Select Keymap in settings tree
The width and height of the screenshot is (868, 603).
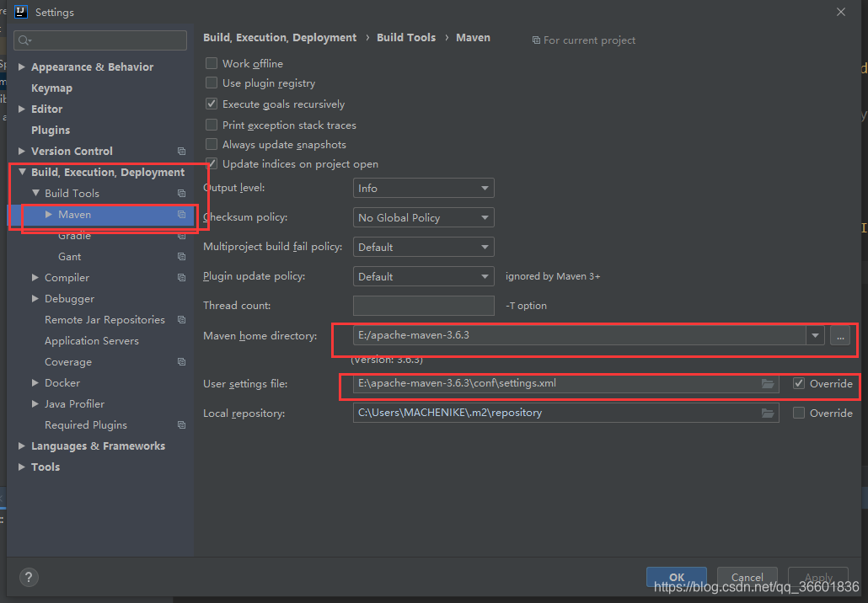click(x=51, y=88)
